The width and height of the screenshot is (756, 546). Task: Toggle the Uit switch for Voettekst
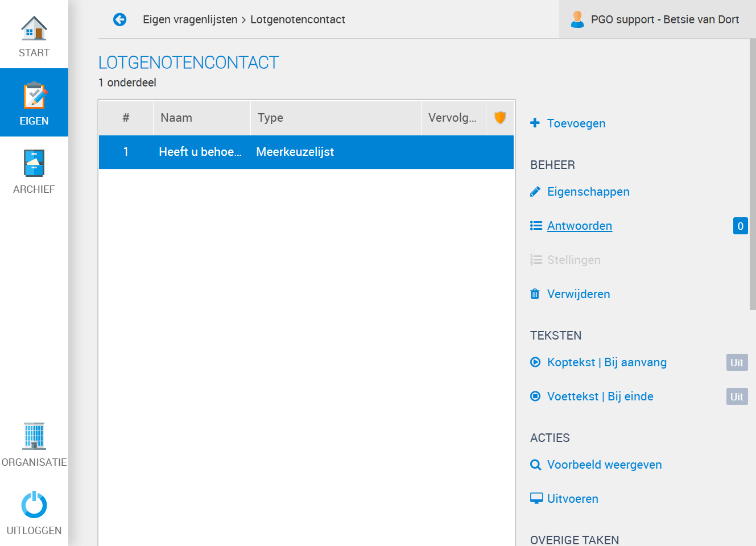[x=737, y=396]
